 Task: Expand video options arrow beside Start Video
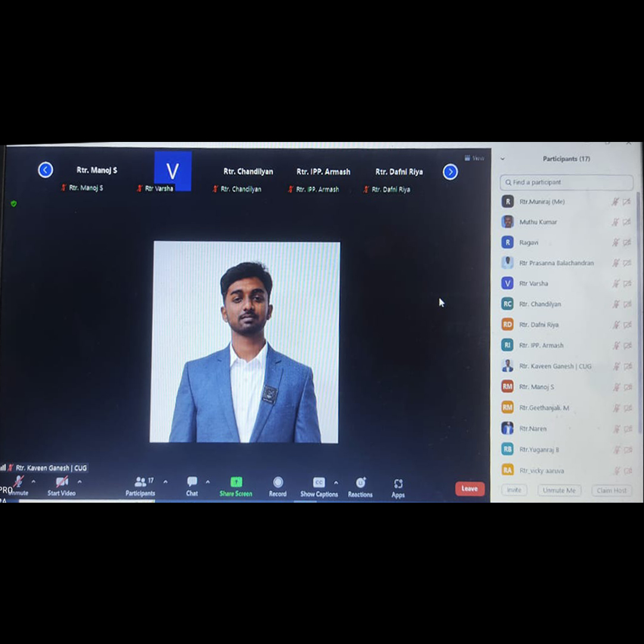point(79,482)
